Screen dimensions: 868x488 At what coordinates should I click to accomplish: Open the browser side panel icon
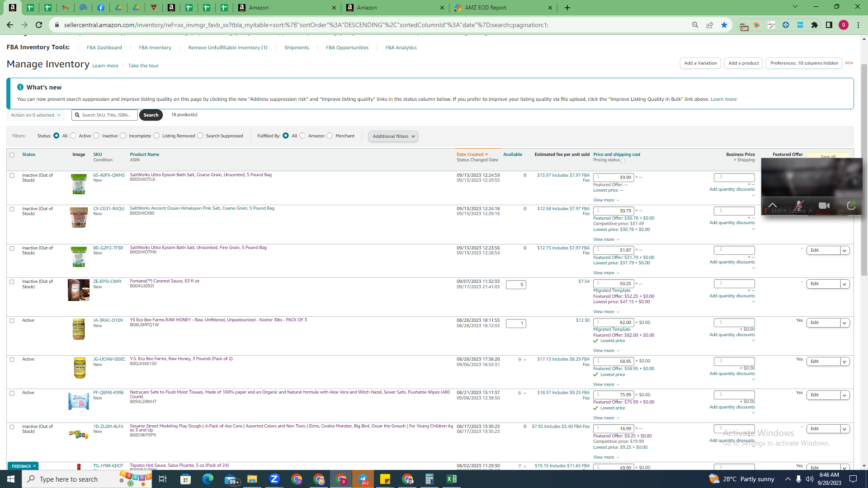point(829,25)
